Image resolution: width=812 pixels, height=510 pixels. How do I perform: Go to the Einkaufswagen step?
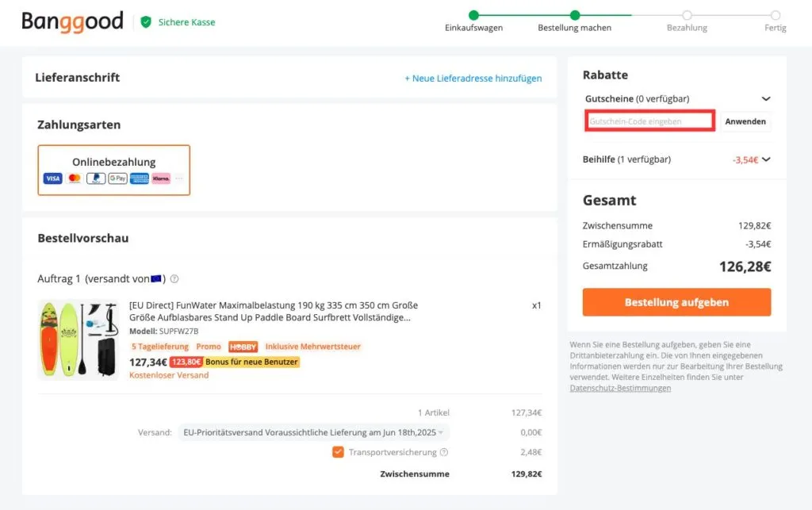point(473,27)
